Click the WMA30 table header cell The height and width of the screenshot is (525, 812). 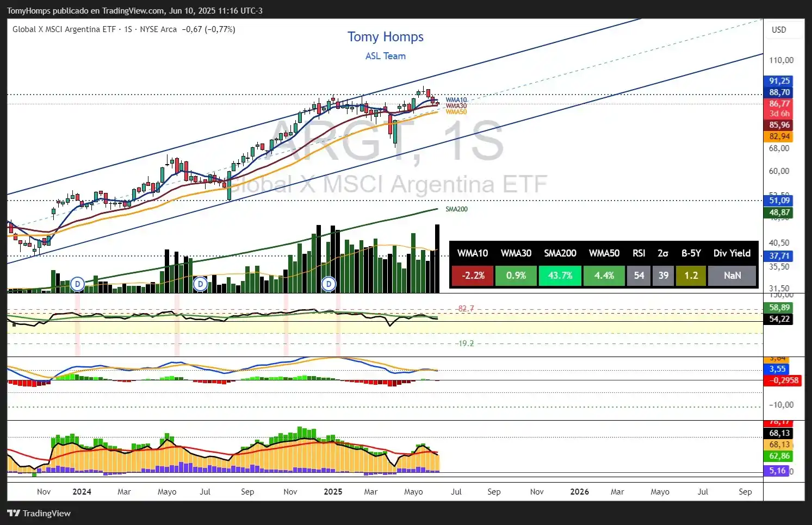click(516, 253)
